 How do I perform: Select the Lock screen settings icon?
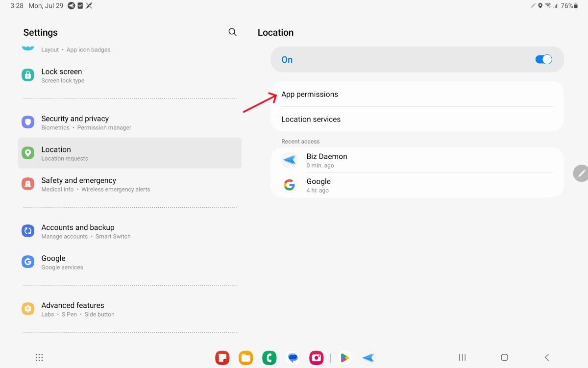coord(27,75)
